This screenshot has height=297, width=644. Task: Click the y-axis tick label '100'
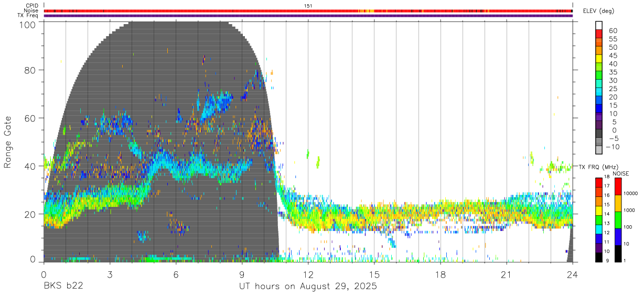(27, 24)
